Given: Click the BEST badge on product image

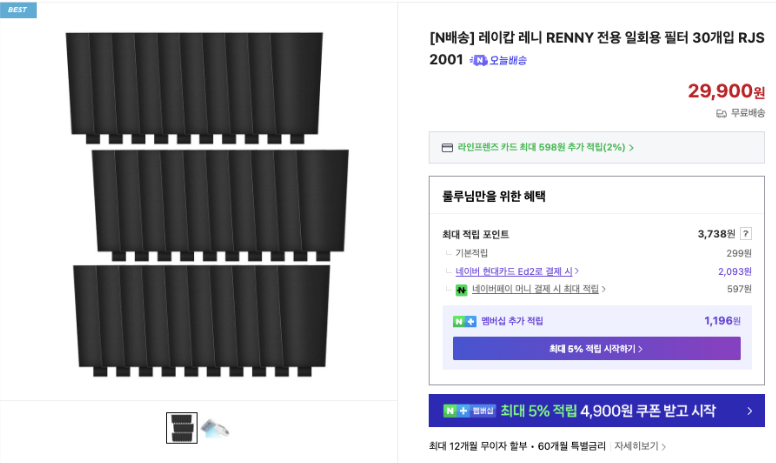Looking at the screenshot, I should [x=18, y=9].
